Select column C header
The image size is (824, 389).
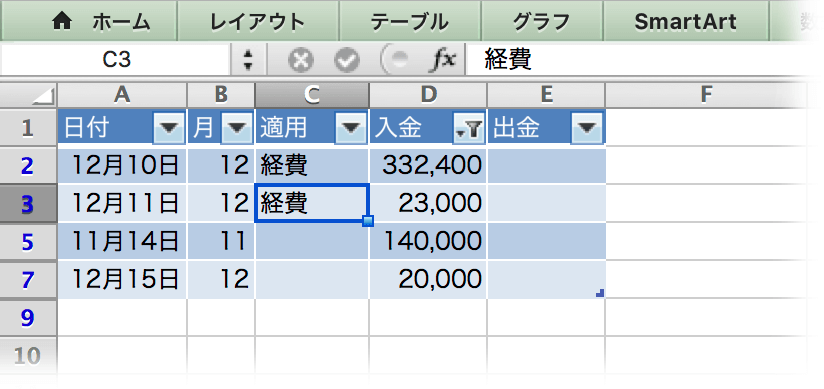pos(312,95)
